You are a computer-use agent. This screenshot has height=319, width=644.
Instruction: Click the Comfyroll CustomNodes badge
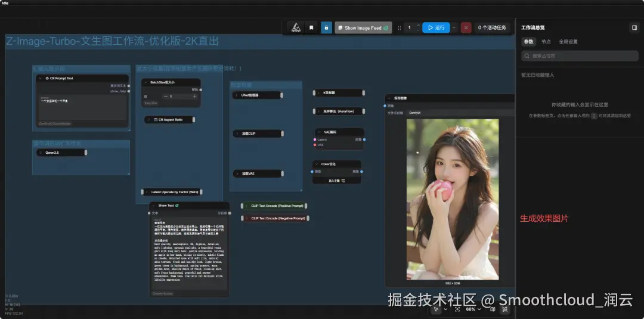pyautogui.click(x=55, y=123)
